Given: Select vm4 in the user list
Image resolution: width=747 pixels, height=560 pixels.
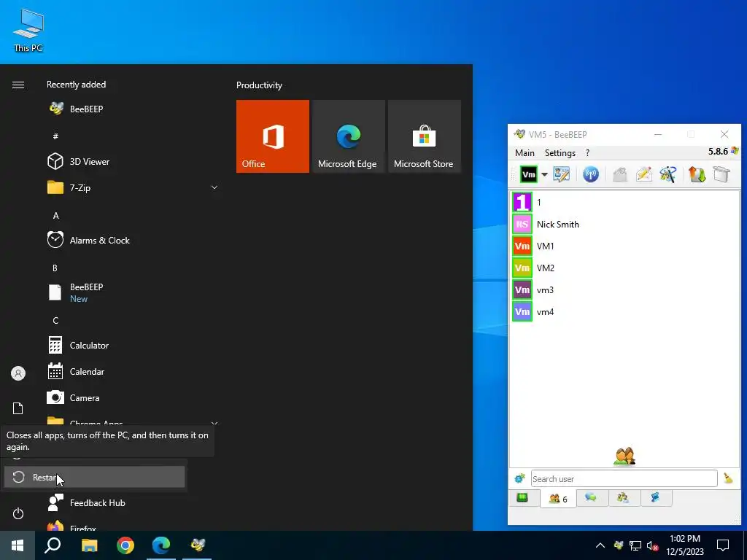Looking at the screenshot, I should tap(625, 312).
